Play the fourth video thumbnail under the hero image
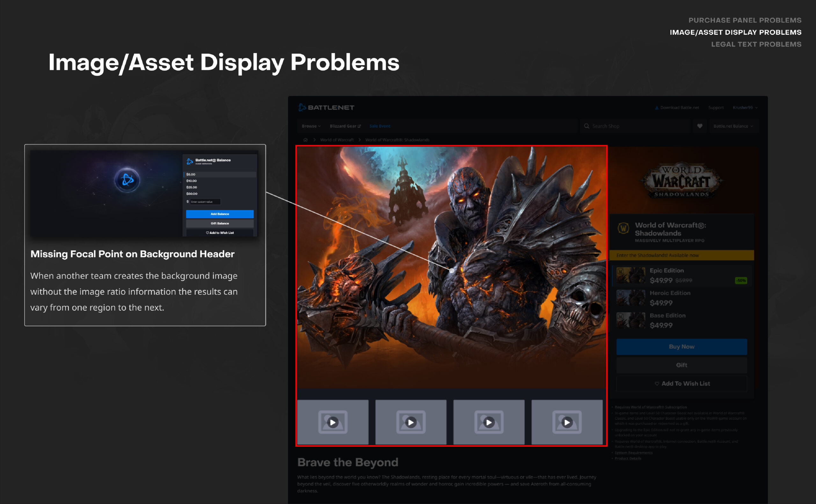816x504 pixels. pyautogui.click(x=567, y=422)
